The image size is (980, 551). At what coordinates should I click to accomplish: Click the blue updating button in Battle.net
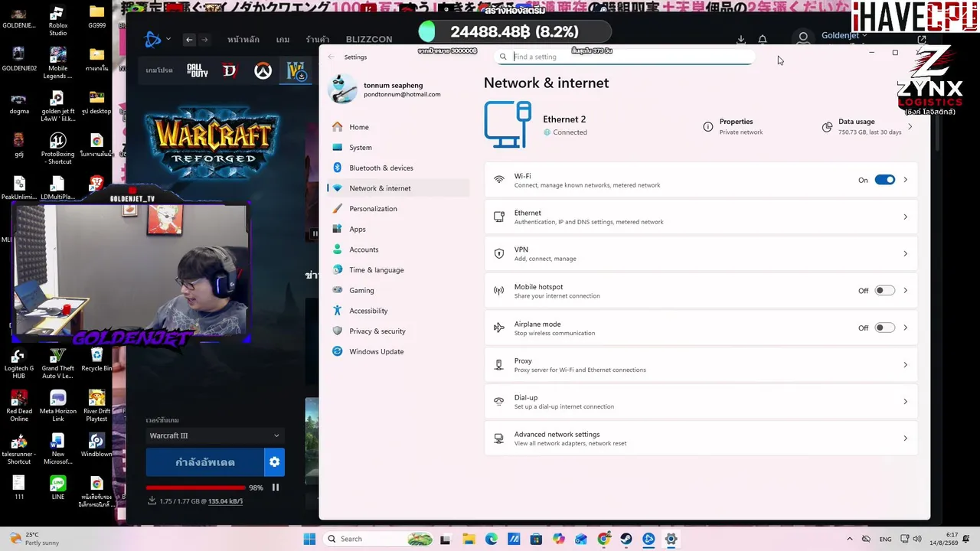coord(205,462)
